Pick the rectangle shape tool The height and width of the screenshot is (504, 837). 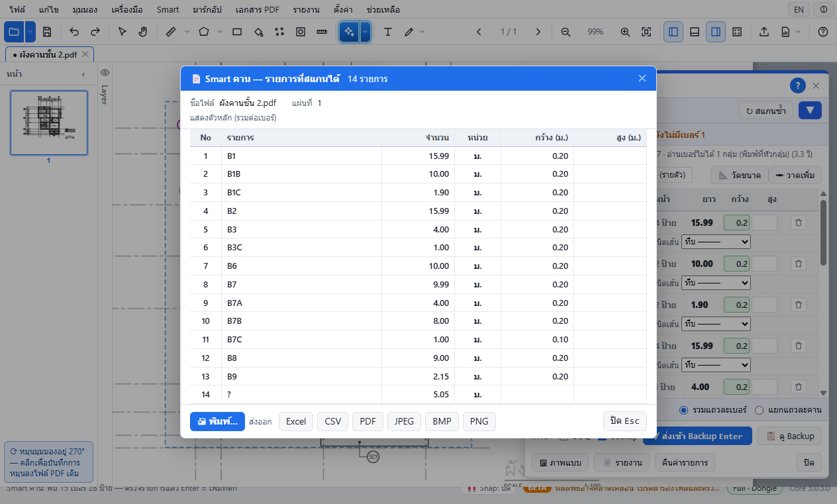tap(237, 32)
